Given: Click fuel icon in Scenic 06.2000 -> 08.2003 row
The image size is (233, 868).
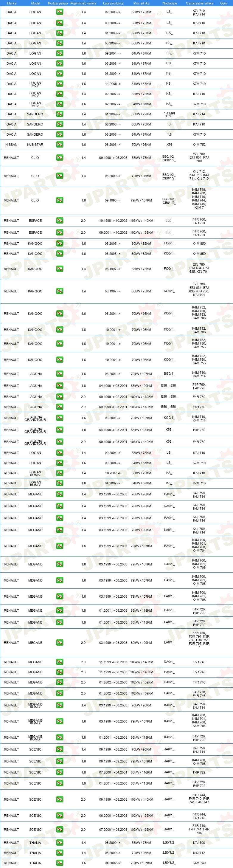Looking at the screenshot, I should pos(60,816).
